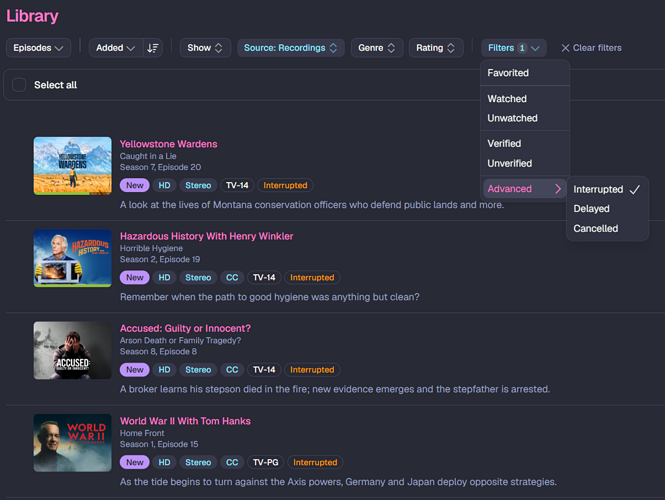The image size is (665, 500).
Task: Click New badge on World War II row
Action: tap(135, 462)
